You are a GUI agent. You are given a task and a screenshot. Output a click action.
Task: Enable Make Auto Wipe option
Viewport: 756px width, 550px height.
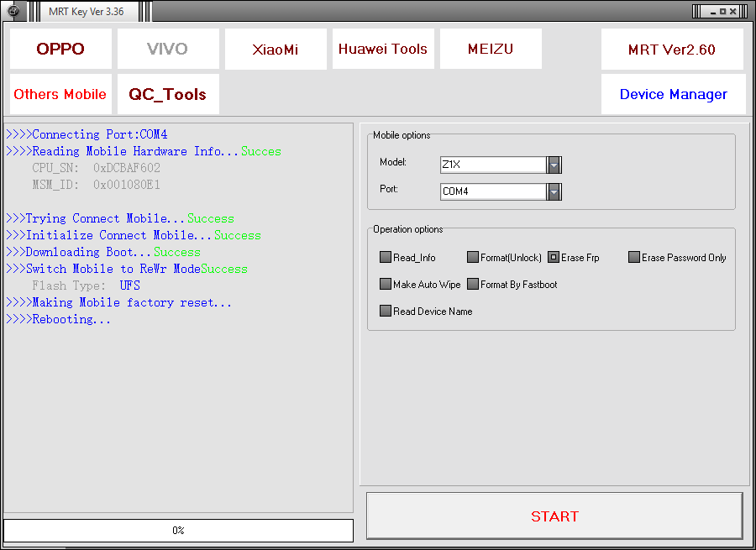(386, 285)
